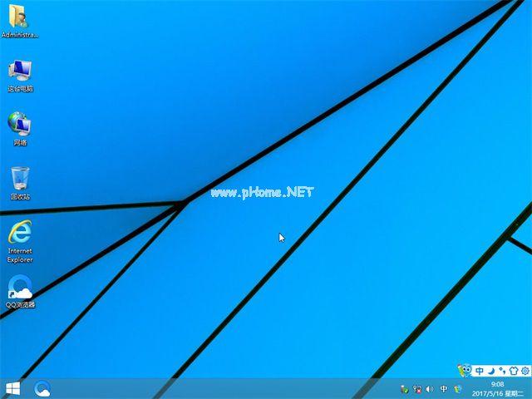Select the 这台电脑 (This PC) desktop icon
Image resolution: width=532 pixels, height=399 pixels.
tap(20, 76)
